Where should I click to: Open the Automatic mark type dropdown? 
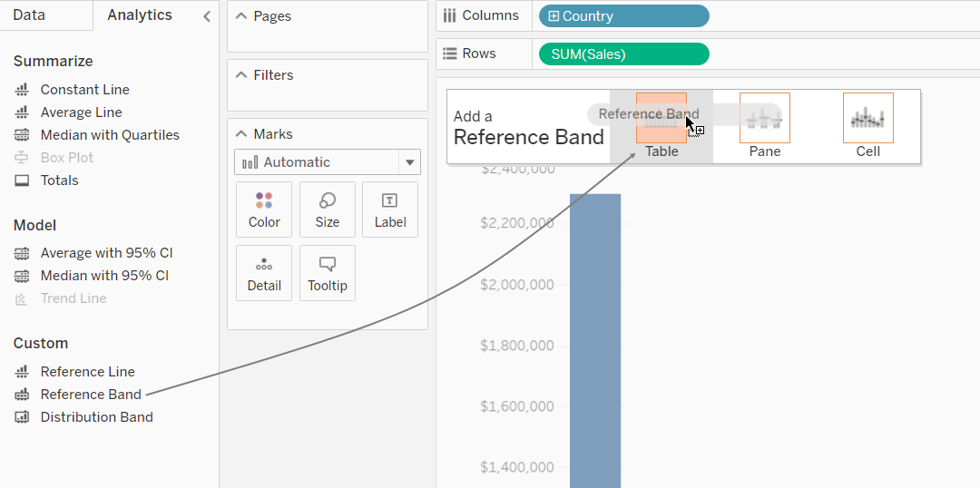coord(328,161)
